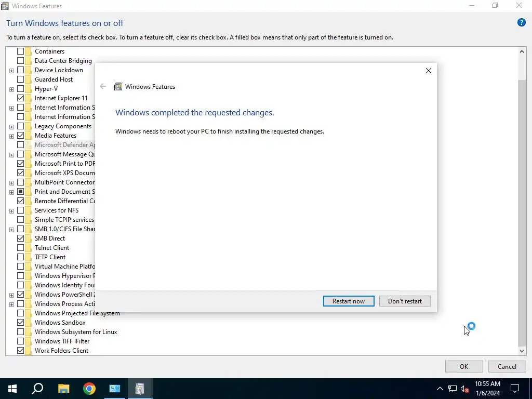Viewport: 532px width, 399px height.
Task: Check the TFTP Client box
Action: pos(20,257)
